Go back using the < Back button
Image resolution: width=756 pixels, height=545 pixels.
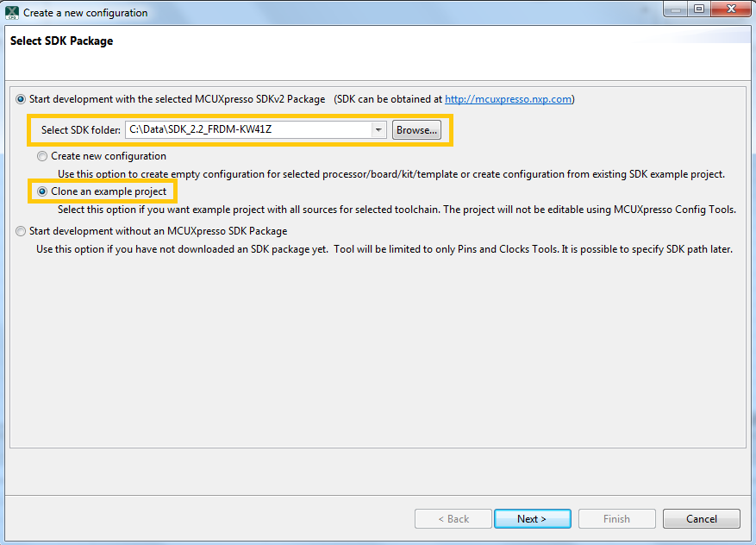click(x=453, y=518)
